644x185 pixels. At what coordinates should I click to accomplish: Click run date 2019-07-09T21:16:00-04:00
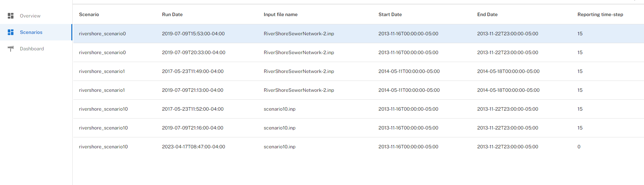[x=193, y=128]
